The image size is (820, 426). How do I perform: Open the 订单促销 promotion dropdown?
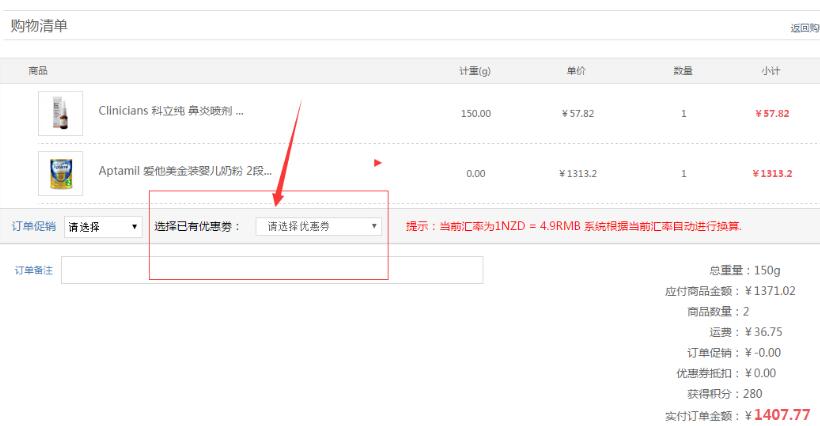coord(103,227)
